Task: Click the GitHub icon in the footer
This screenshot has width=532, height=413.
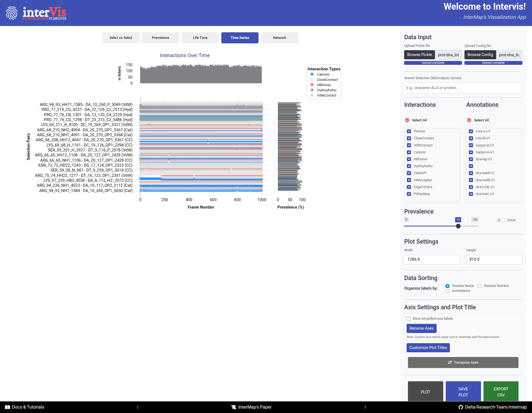Action: (461, 407)
